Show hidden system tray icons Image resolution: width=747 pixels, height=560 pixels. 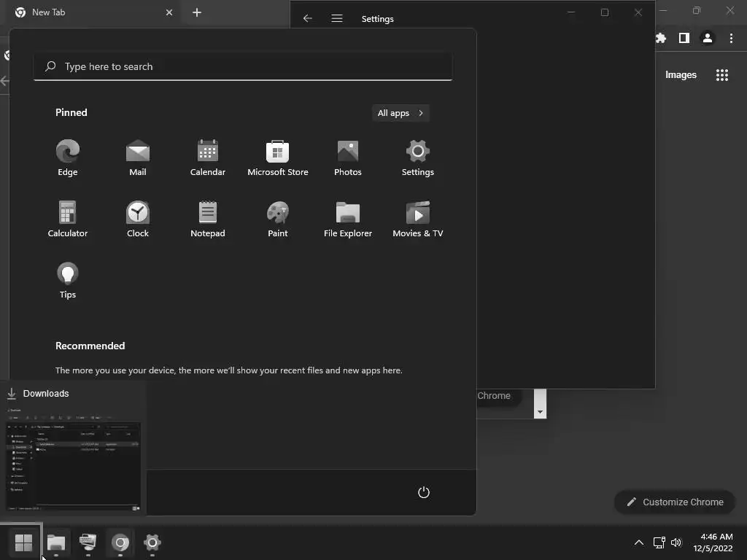tap(639, 542)
